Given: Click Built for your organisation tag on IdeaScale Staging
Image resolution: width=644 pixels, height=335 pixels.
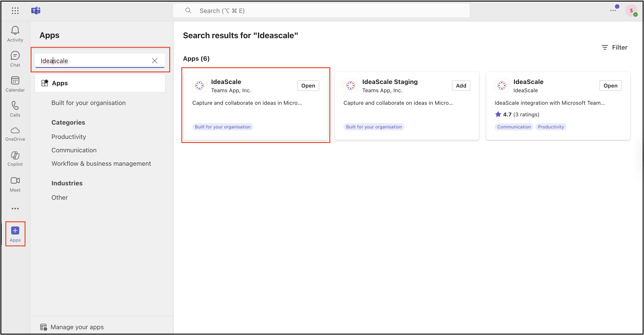Looking at the screenshot, I should (x=374, y=127).
